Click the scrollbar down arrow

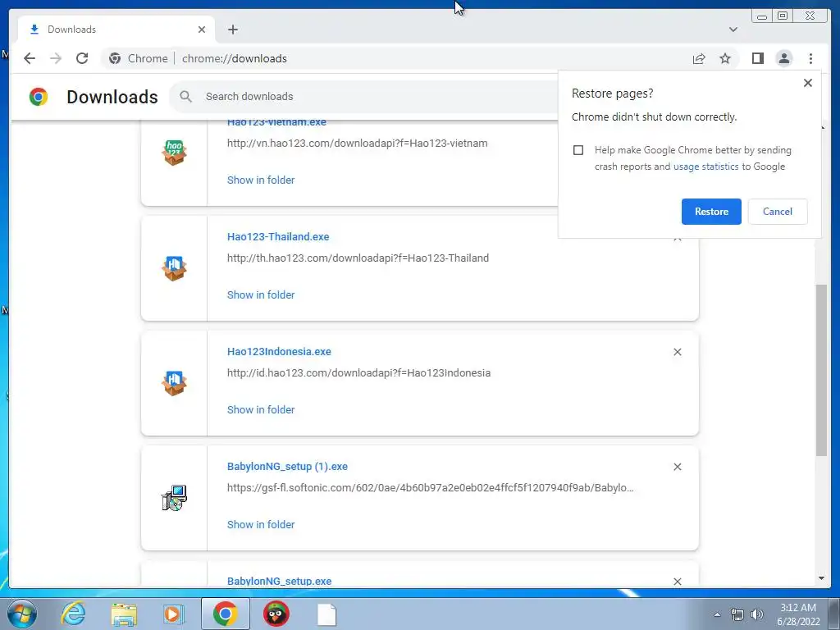pyautogui.click(x=821, y=578)
